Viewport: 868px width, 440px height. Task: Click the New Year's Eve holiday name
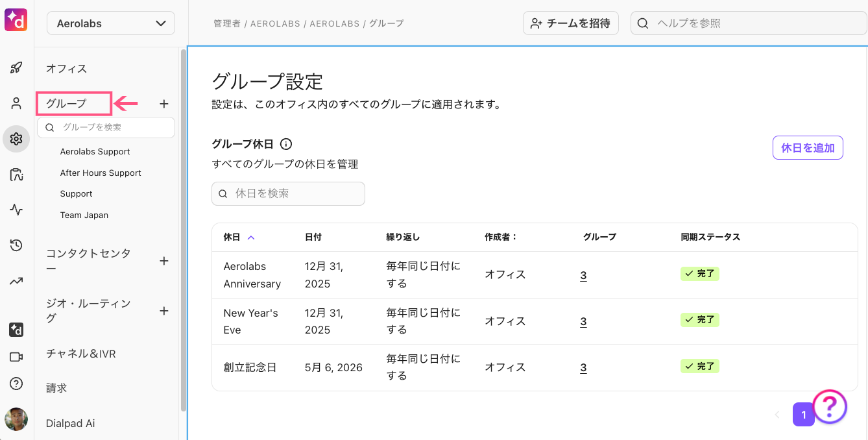coord(251,321)
